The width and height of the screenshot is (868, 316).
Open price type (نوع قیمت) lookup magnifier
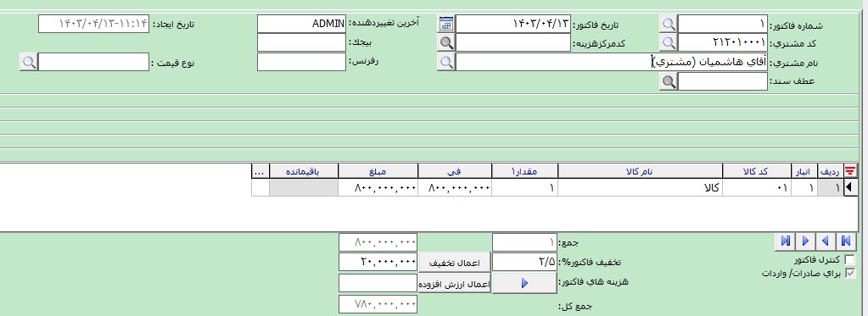click(x=29, y=62)
